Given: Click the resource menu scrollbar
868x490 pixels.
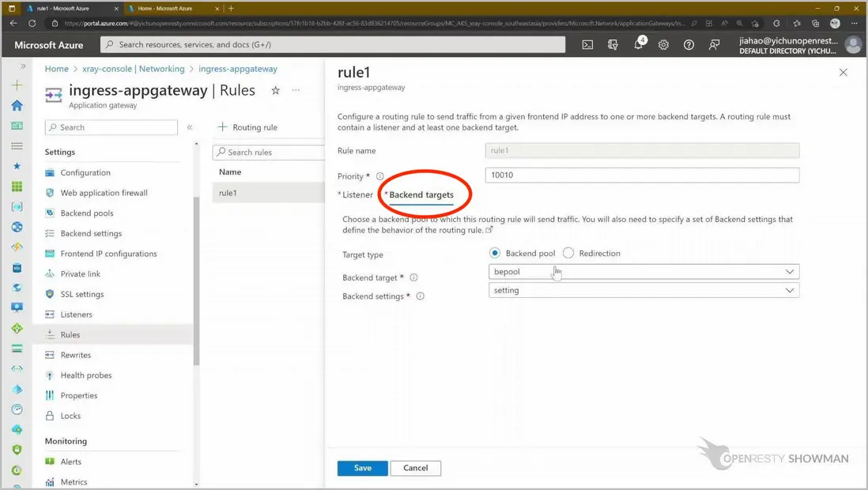Looking at the screenshot, I should pyautogui.click(x=196, y=280).
